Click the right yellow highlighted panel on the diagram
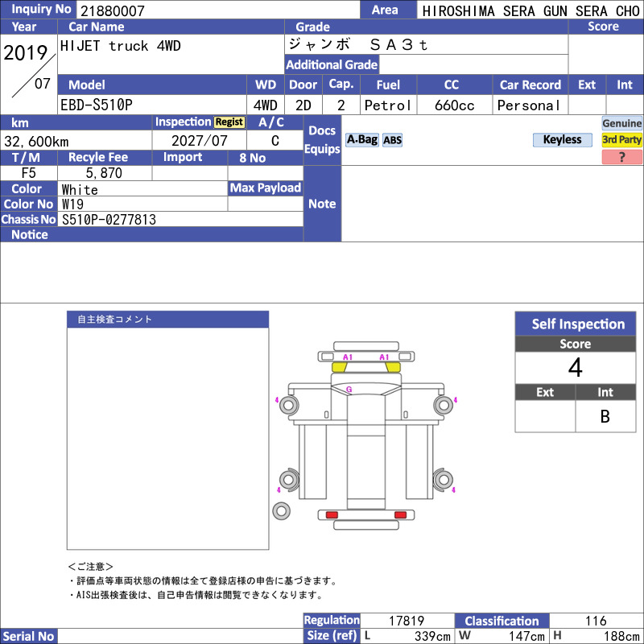The width and height of the screenshot is (644, 644). (393, 367)
